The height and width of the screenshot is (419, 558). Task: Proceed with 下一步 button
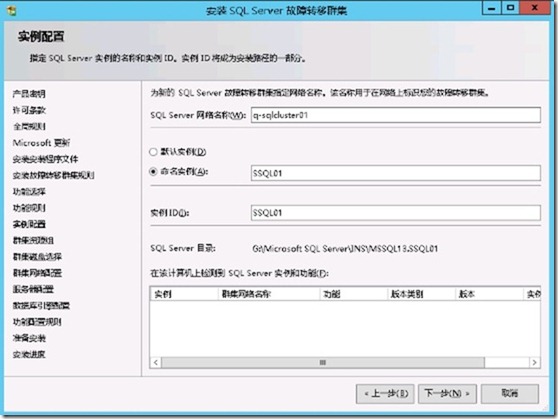point(447,394)
